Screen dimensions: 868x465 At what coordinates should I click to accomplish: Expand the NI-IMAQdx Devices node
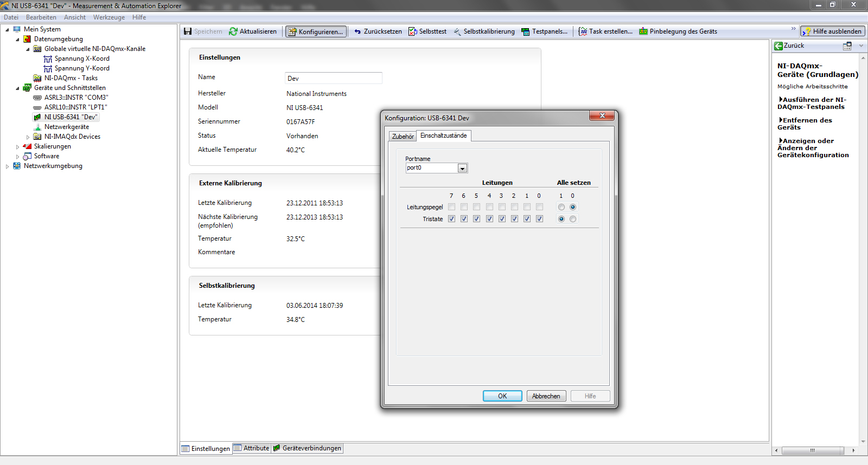click(x=28, y=137)
